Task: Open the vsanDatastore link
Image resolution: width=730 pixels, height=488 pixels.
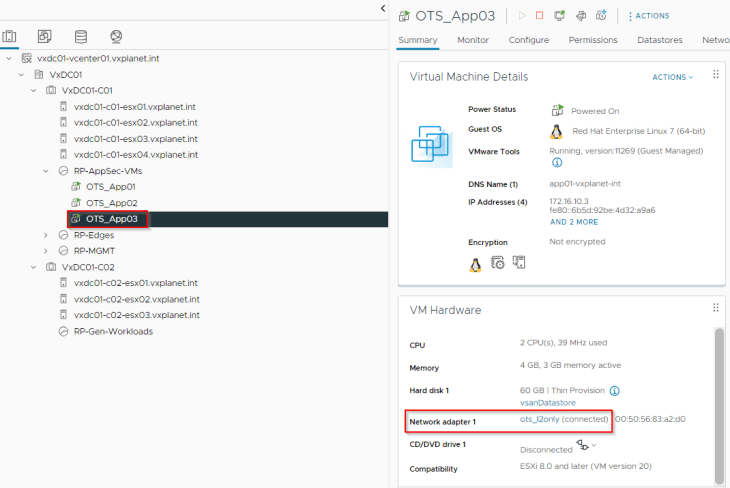Action: pos(548,403)
